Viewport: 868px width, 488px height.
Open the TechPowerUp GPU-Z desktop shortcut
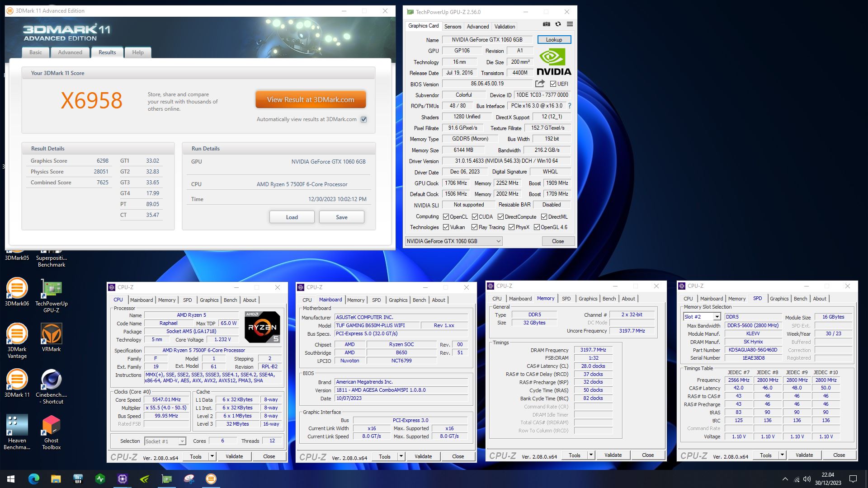tap(52, 295)
